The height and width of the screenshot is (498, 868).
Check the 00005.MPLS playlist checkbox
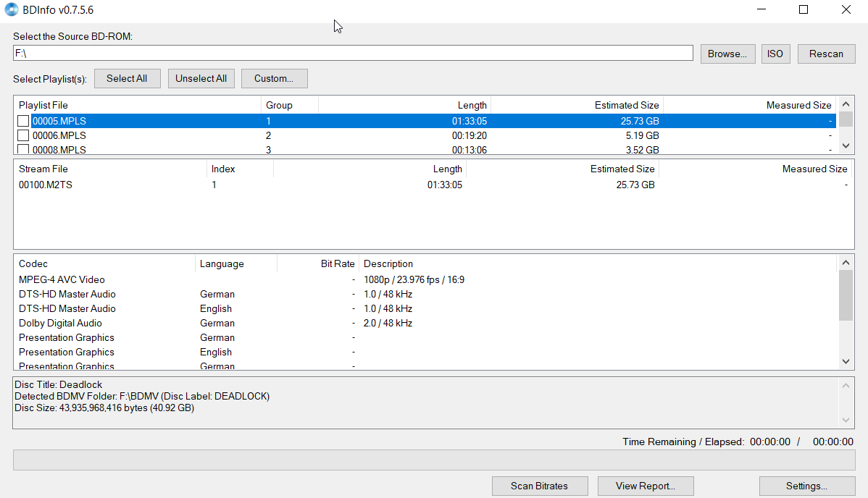tap(22, 121)
